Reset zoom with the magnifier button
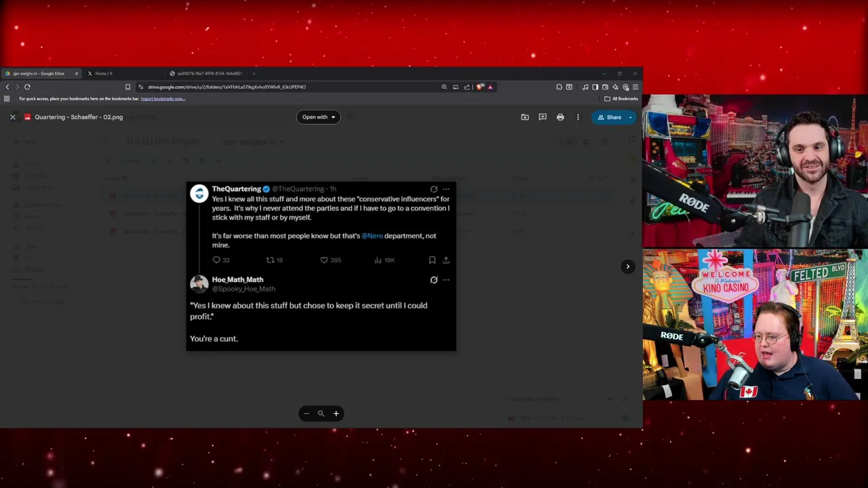The width and height of the screenshot is (868, 488). (321, 413)
